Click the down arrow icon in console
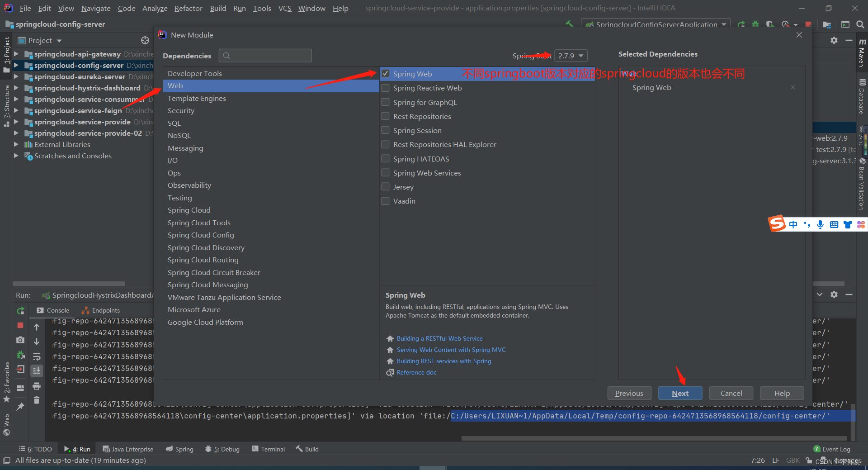Screen dimensions: 868x470 pos(37,342)
